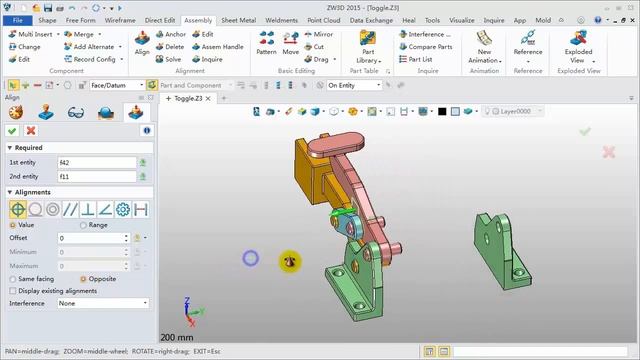Select the distance alignment icon
The height and width of the screenshot is (360, 640).
pyautogui.click(x=140, y=210)
